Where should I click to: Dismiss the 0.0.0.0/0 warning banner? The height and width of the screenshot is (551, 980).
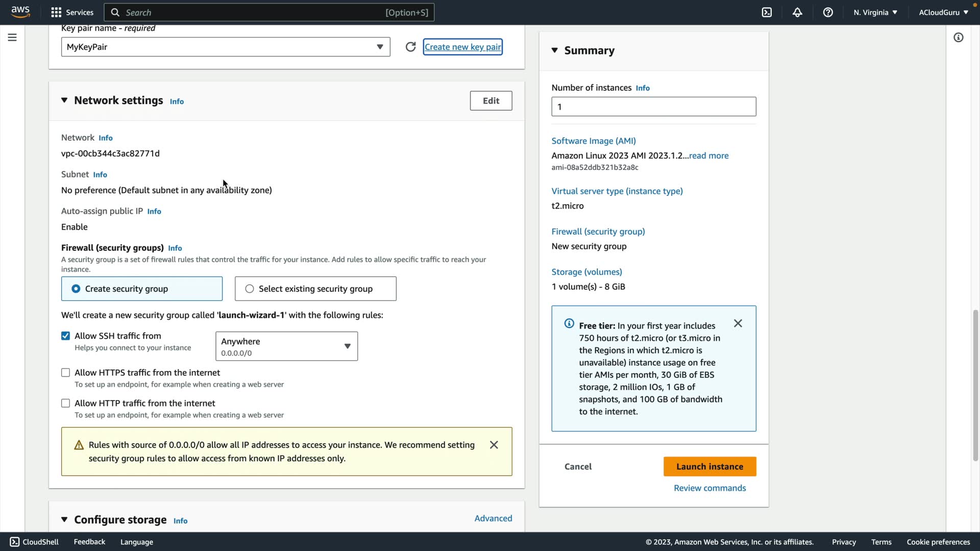pyautogui.click(x=494, y=445)
